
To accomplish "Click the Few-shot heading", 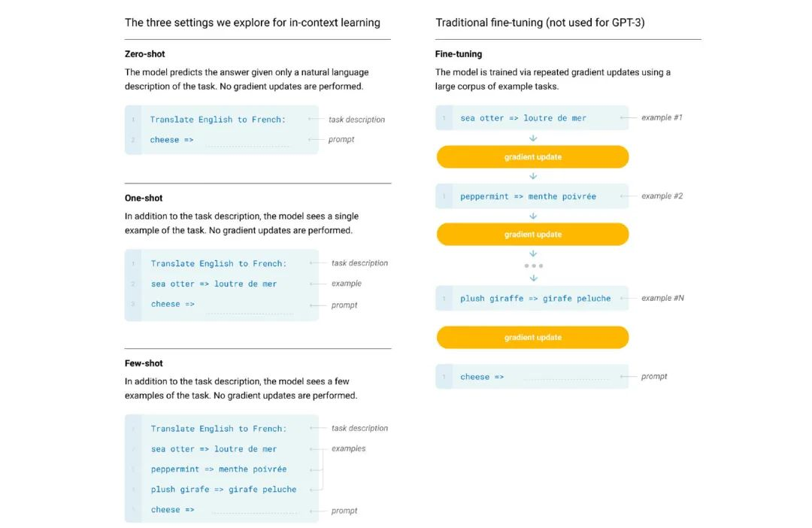I will [144, 363].
